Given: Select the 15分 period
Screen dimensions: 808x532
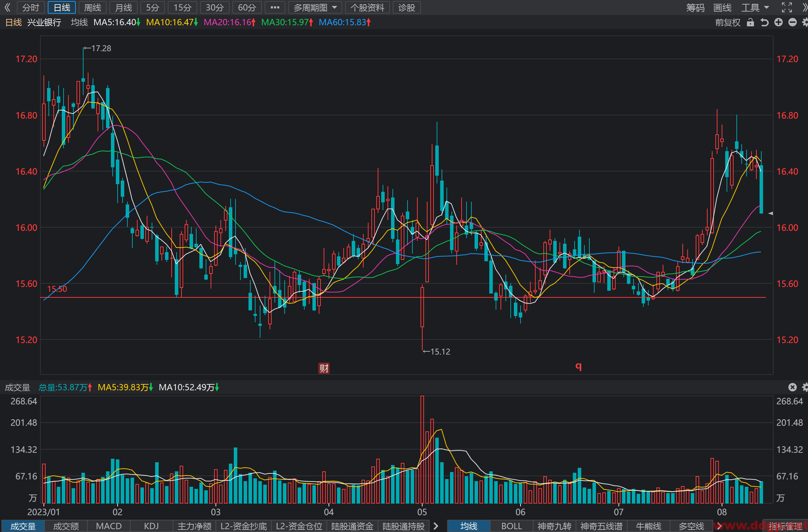Looking at the screenshot, I should (183, 7).
